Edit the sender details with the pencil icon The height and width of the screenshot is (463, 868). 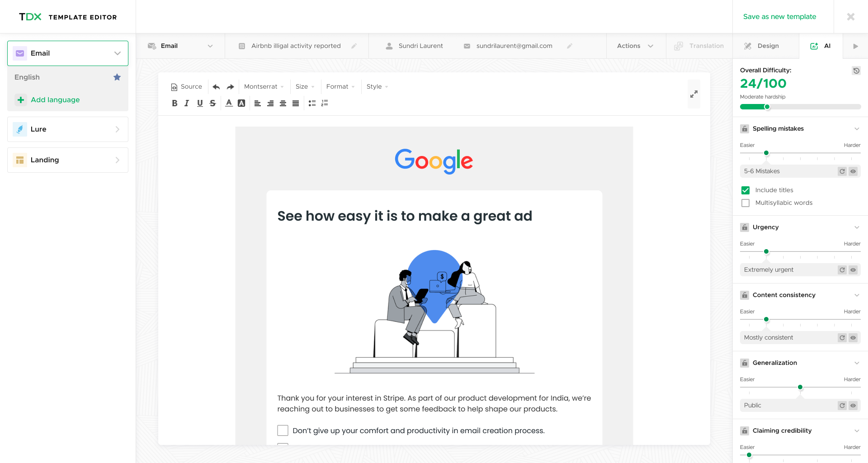(570, 46)
